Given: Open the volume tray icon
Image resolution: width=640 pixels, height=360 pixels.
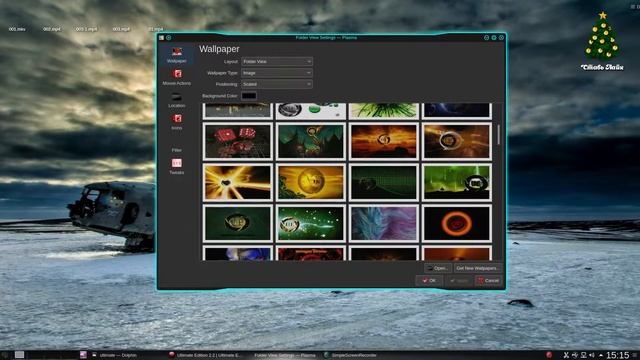Looking at the screenshot, I should [x=592, y=355].
